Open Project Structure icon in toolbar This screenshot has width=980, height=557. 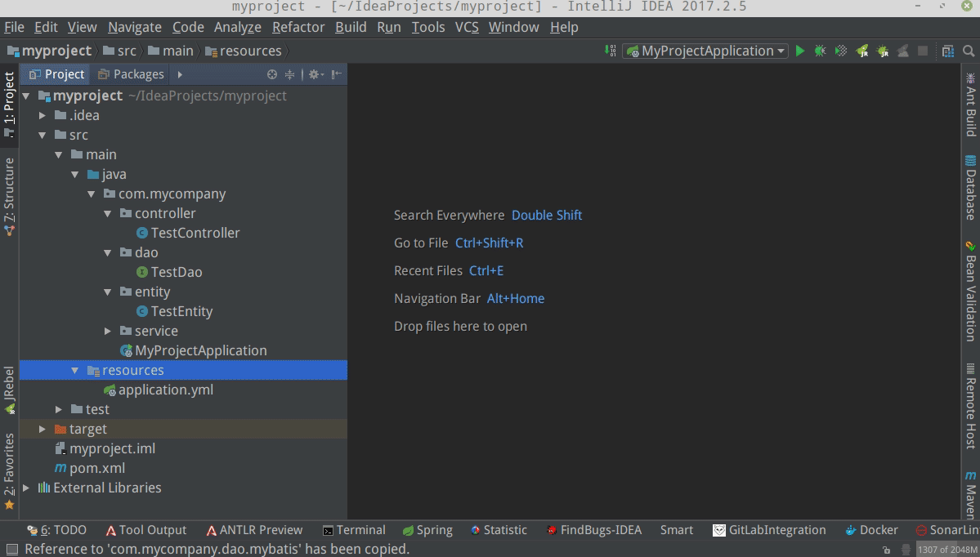click(948, 51)
